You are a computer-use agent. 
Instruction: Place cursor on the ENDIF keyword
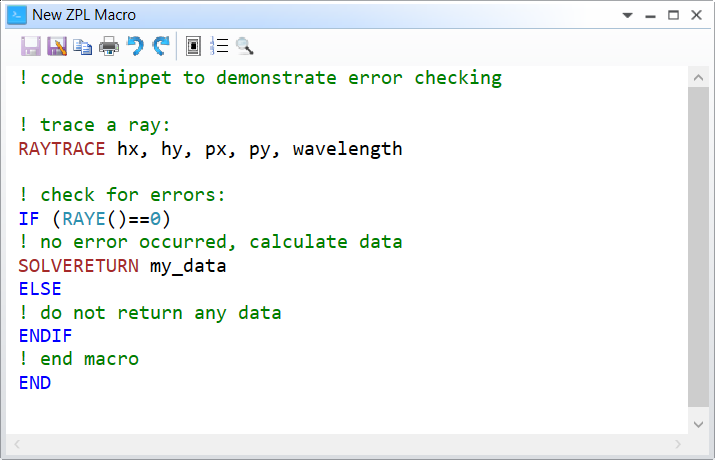click(x=46, y=336)
